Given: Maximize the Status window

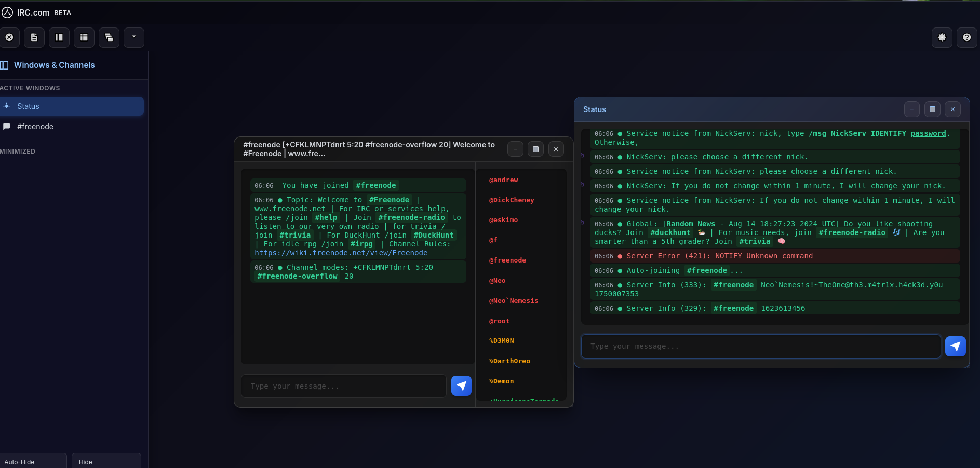Looking at the screenshot, I should point(932,109).
